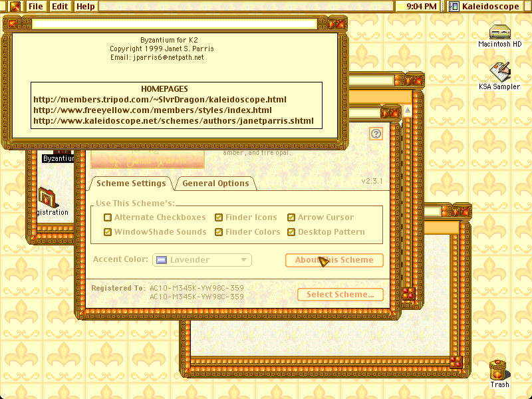
Task: Click the Byzantium for K2 heading text
Action: pyautogui.click(x=169, y=40)
